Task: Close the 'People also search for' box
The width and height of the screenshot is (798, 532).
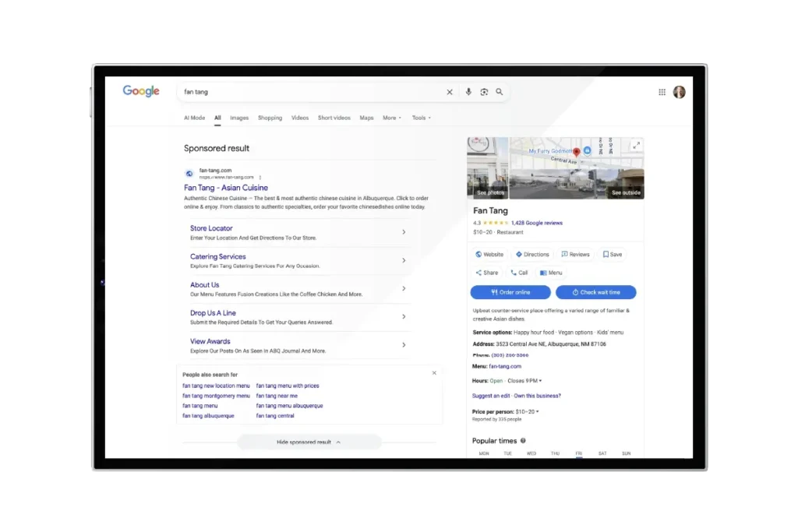Action: pos(434,373)
